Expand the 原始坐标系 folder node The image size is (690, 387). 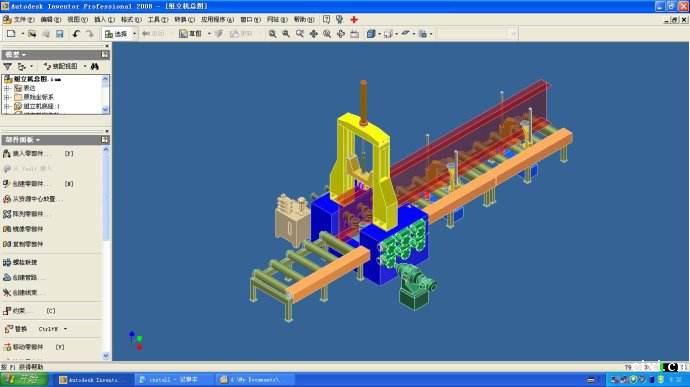click(x=7, y=97)
